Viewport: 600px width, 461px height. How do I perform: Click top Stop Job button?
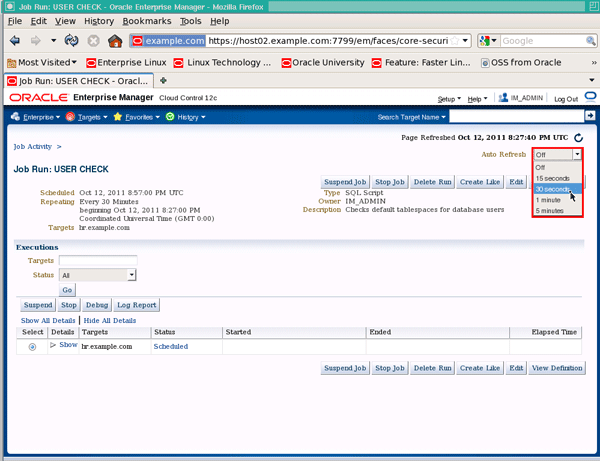[390, 182]
